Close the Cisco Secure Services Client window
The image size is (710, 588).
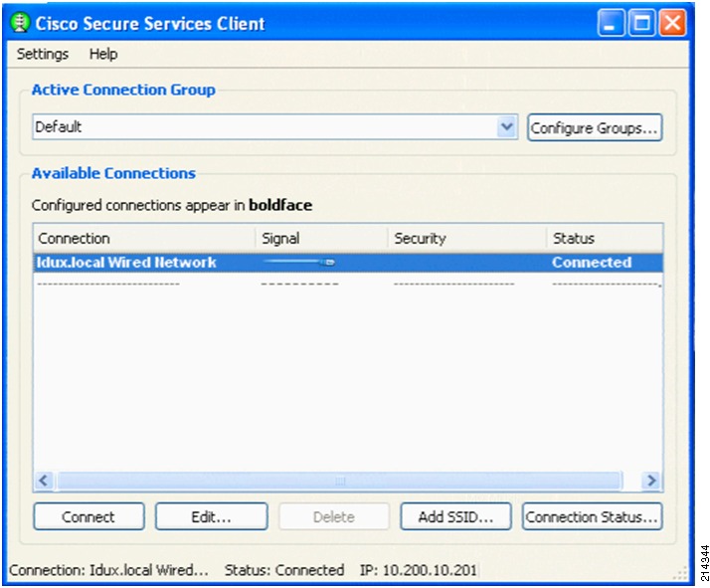click(x=672, y=23)
